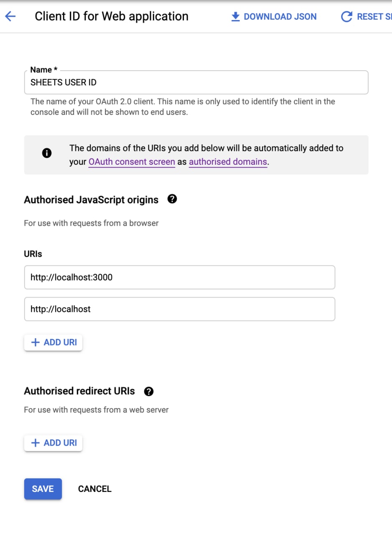Open the authorised domains link
This screenshot has width=392, height=535.
[228, 162]
